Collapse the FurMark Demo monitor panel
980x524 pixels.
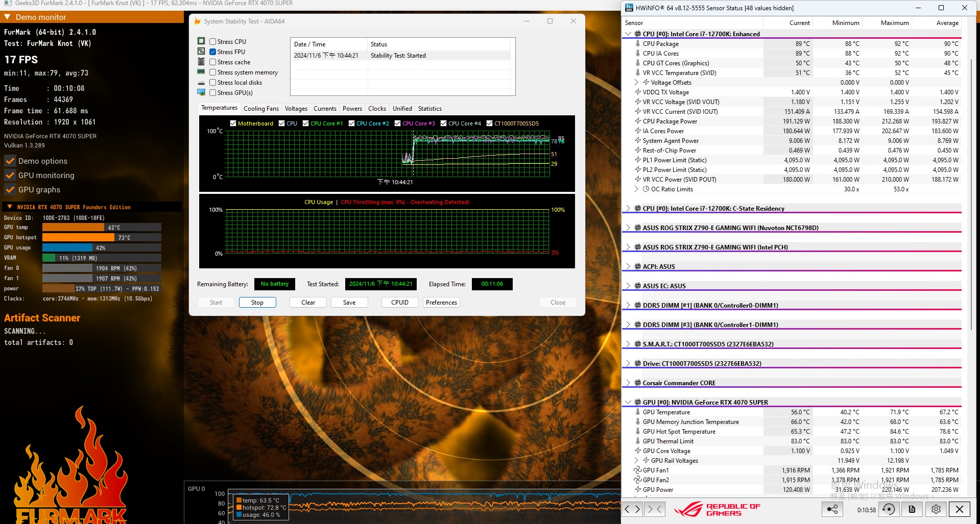[7, 17]
